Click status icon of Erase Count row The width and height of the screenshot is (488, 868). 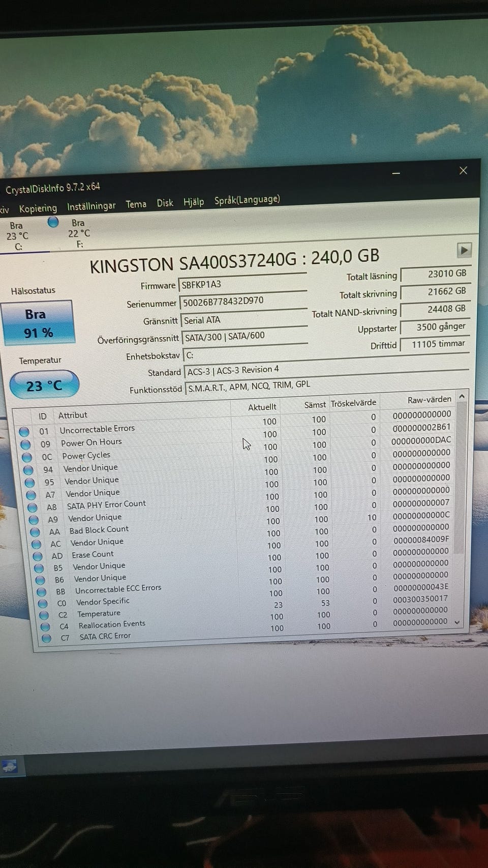[38, 556]
